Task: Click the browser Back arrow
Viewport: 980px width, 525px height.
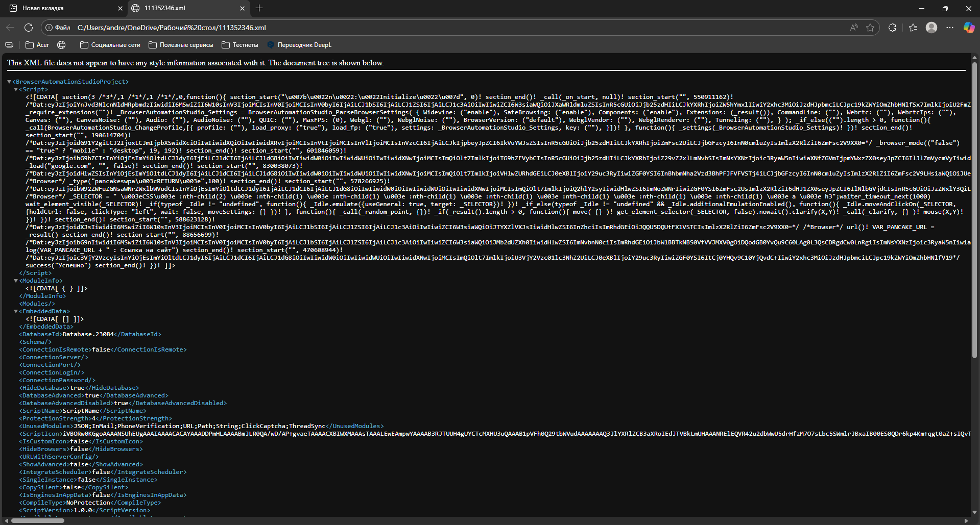Action: coord(10,28)
